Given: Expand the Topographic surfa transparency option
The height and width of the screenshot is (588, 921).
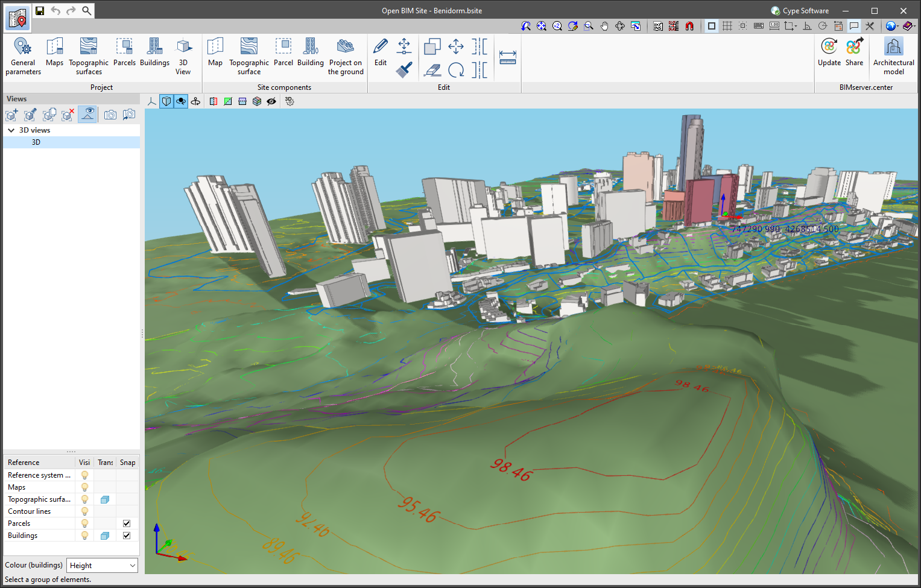Looking at the screenshot, I should (x=104, y=499).
